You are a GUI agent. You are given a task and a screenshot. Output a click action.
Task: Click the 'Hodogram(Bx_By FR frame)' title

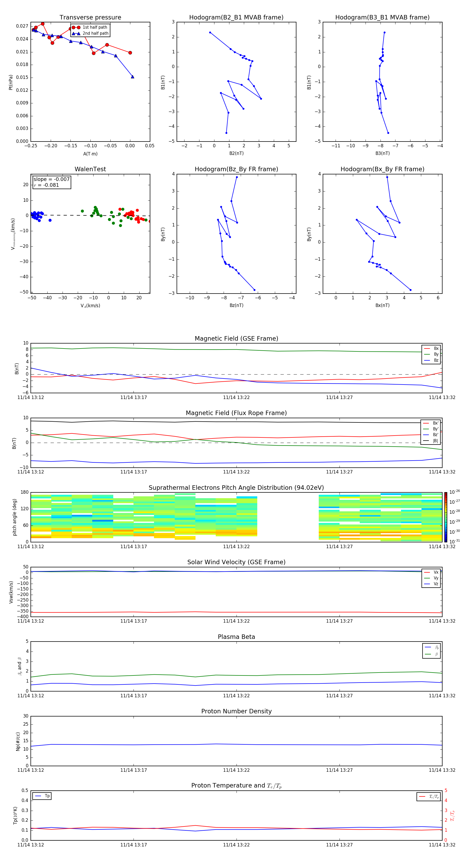click(x=382, y=169)
